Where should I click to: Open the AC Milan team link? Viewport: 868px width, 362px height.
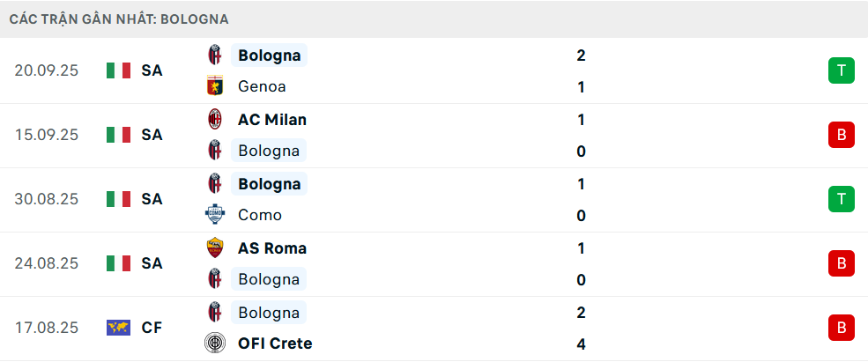point(272,119)
